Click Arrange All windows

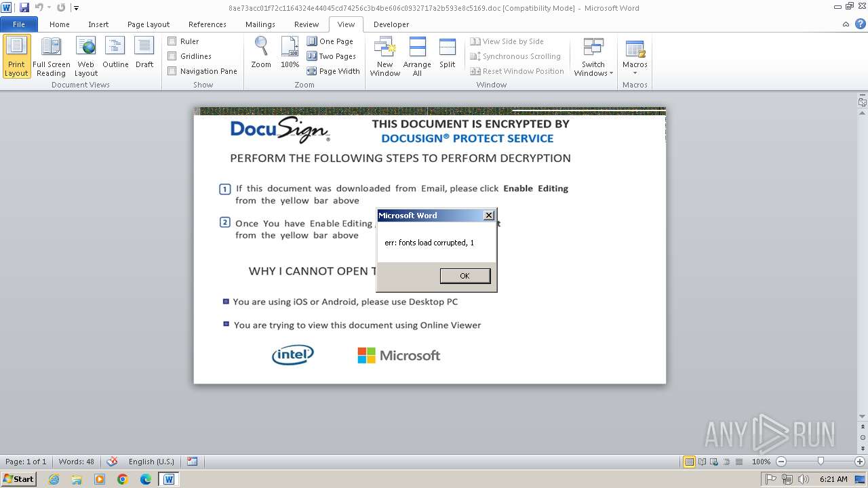point(417,57)
